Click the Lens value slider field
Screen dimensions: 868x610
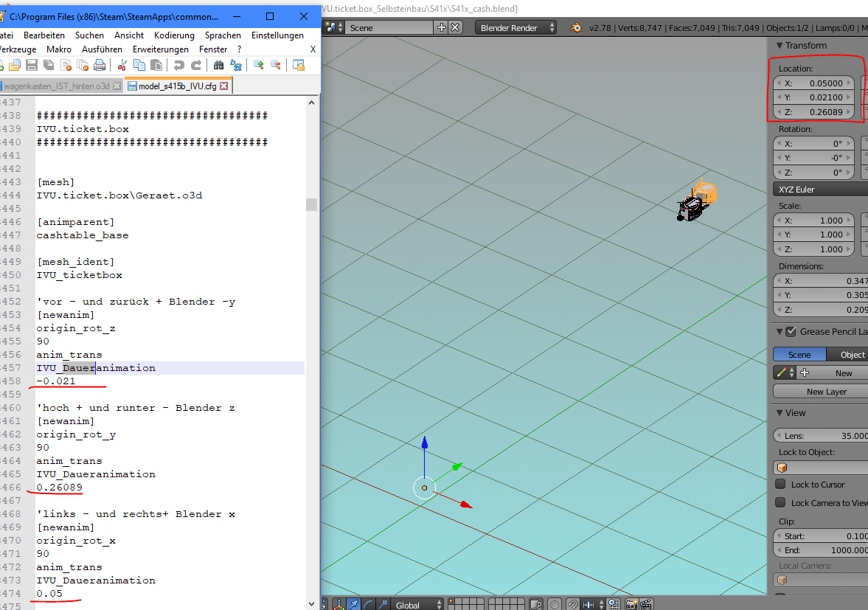[820, 436]
